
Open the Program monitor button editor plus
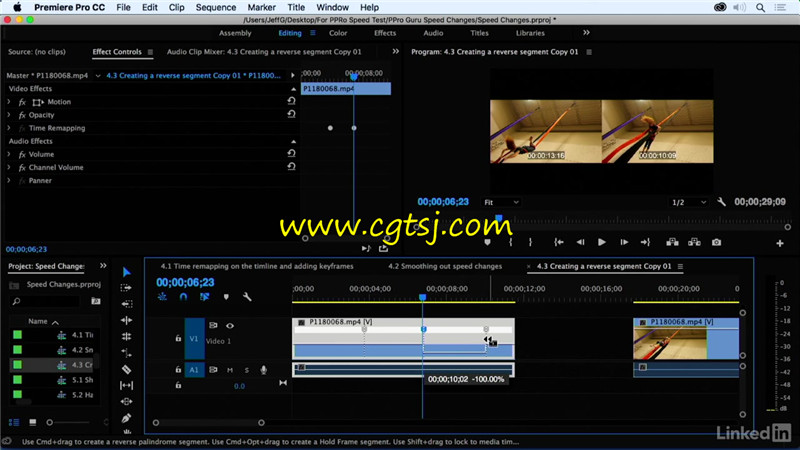coord(780,243)
